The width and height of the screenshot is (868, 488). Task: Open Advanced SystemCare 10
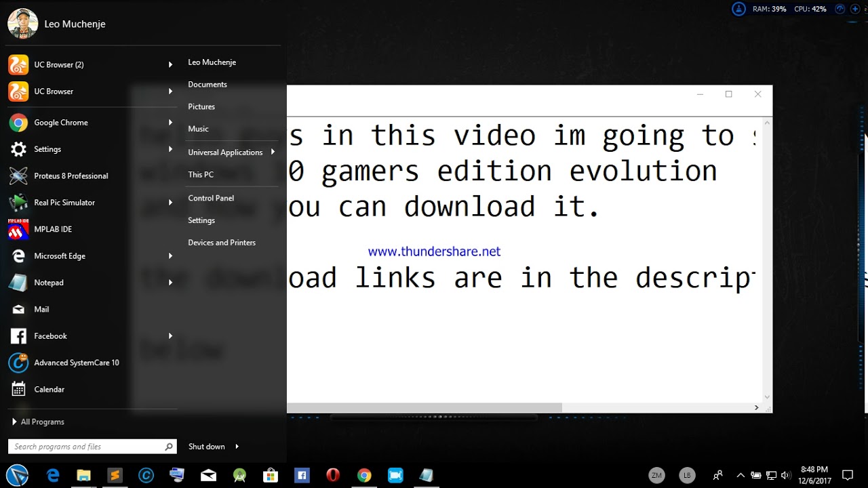92,363
